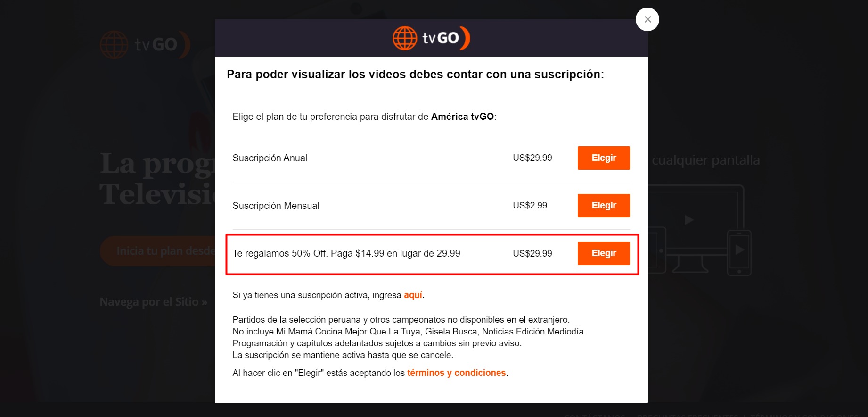Click the play icon on monitor illustration
Viewport: 868px width, 417px height.
click(689, 220)
